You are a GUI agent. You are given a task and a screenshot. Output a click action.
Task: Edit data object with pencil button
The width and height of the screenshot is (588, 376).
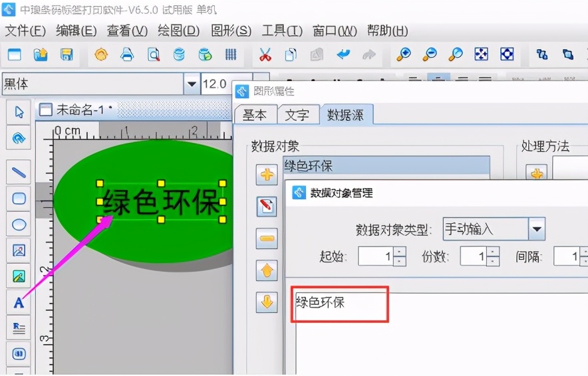pyautogui.click(x=267, y=207)
